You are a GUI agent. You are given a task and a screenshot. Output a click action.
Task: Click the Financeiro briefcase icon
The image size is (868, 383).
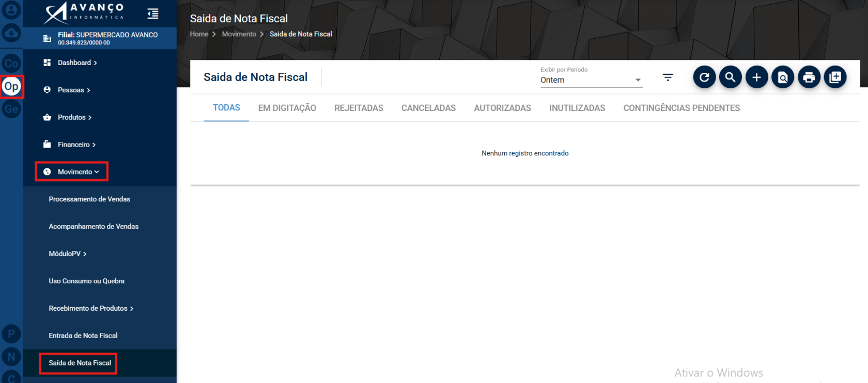(x=47, y=145)
